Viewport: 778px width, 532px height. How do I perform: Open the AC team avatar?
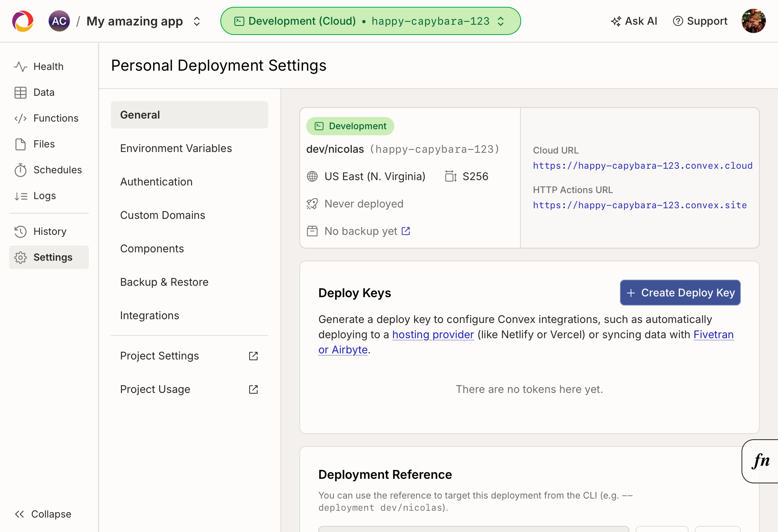coord(59,21)
